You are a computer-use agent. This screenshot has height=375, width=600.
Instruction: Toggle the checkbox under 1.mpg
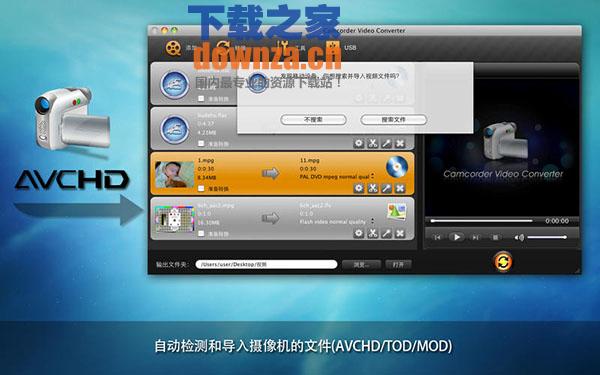click(201, 188)
